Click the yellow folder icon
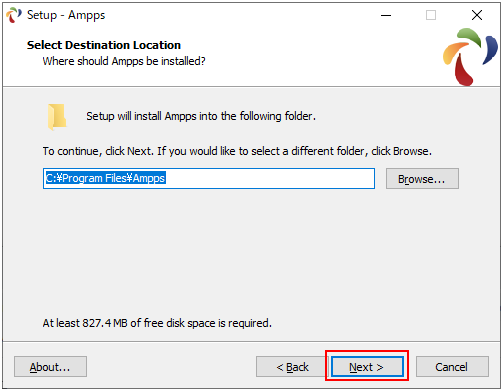The width and height of the screenshot is (504, 392). pos(57,117)
